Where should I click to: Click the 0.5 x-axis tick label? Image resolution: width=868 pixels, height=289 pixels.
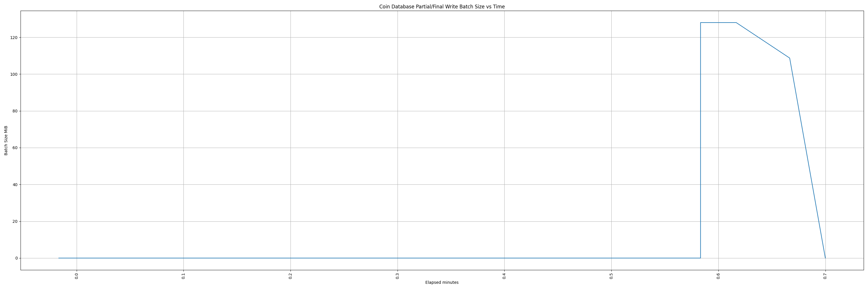[x=611, y=276]
